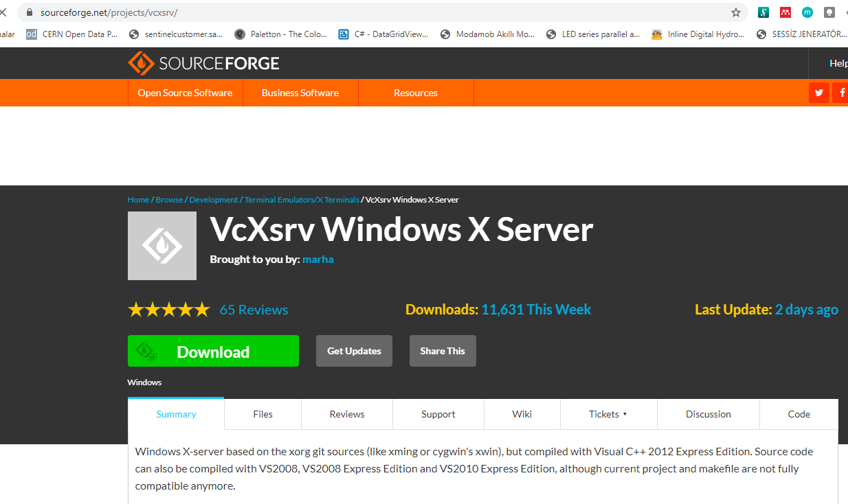Bookmark this page with the star icon

pos(736,12)
